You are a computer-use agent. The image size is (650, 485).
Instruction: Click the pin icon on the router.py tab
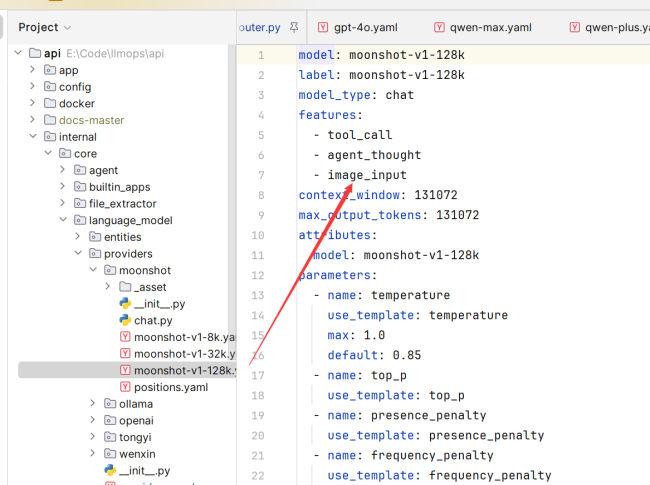tap(293, 27)
